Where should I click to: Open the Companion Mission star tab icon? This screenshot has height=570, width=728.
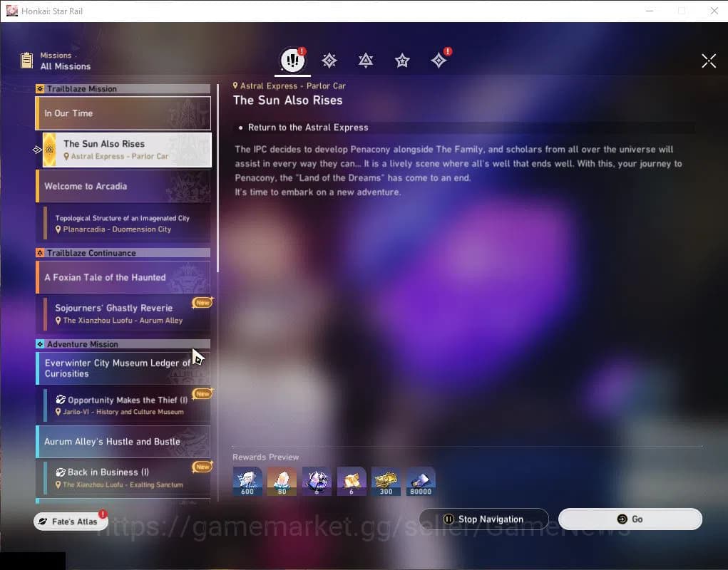click(402, 61)
